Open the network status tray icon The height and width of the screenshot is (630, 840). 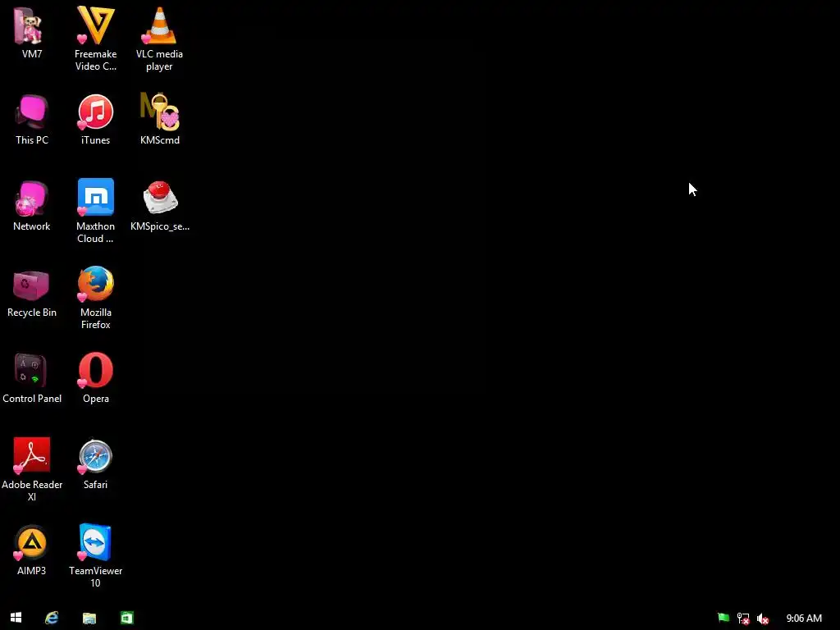743,619
